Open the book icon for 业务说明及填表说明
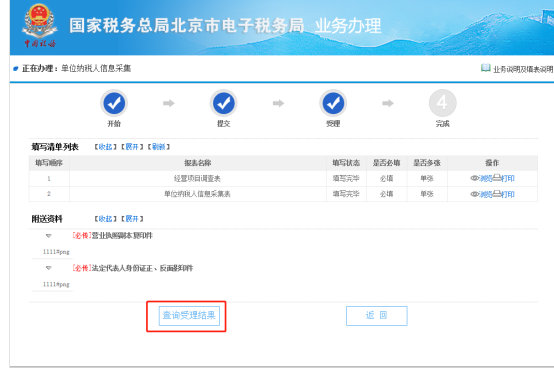Viewport: 554px width, 371px height. (485, 67)
